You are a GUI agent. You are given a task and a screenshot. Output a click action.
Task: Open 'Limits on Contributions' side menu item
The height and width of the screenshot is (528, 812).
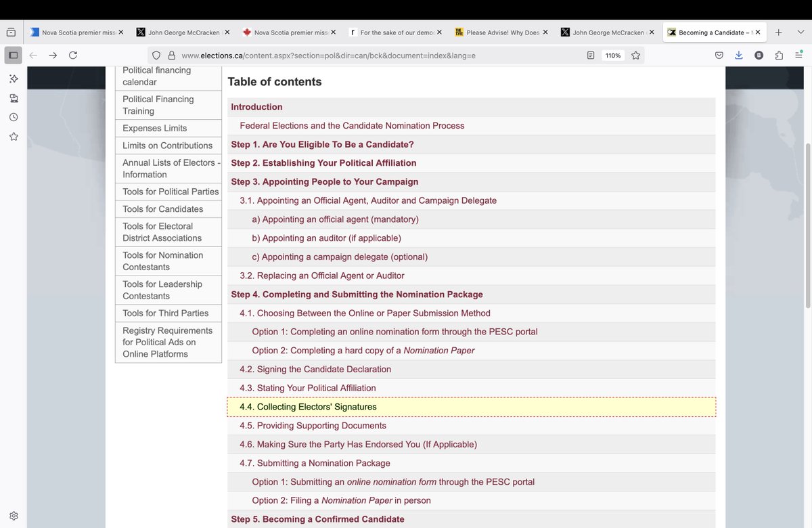pyautogui.click(x=167, y=146)
